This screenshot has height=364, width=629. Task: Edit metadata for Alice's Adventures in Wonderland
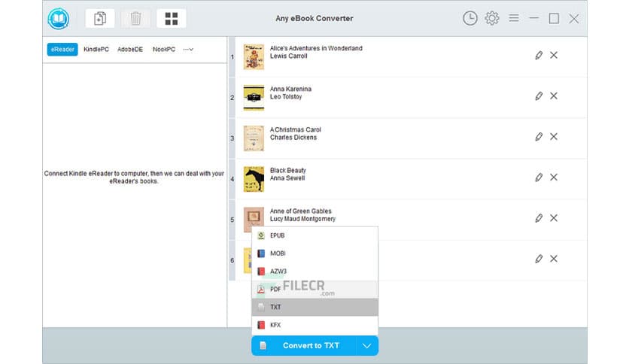point(539,56)
